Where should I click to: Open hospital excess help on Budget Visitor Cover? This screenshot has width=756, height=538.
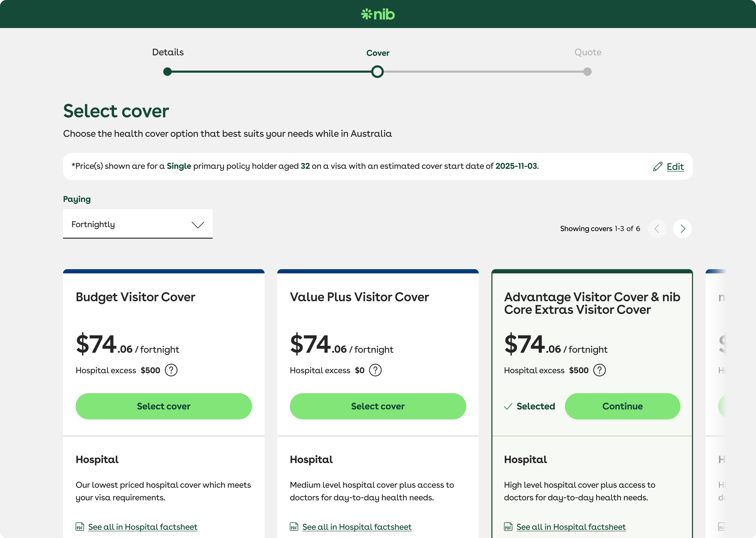pyautogui.click(x=171, y=370)
